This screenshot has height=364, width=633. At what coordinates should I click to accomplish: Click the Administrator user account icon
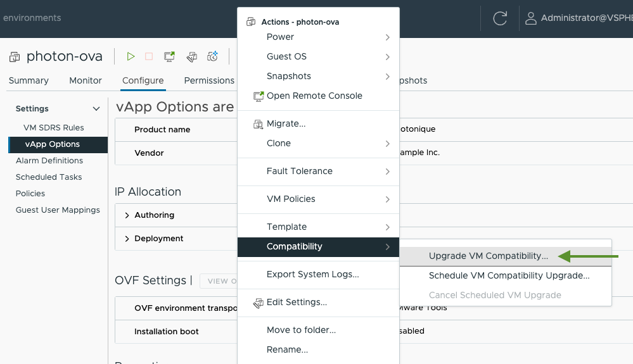pos(531,18)
